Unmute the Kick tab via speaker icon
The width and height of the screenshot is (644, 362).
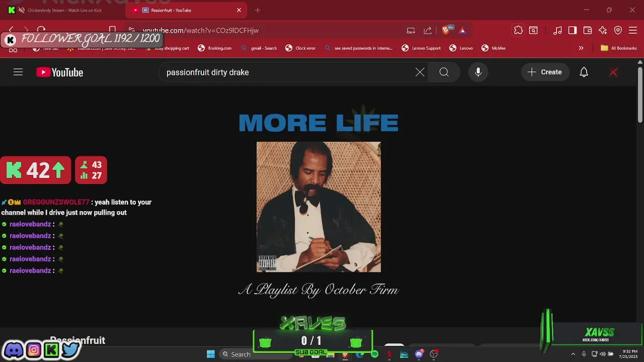[x=21, y=10]
